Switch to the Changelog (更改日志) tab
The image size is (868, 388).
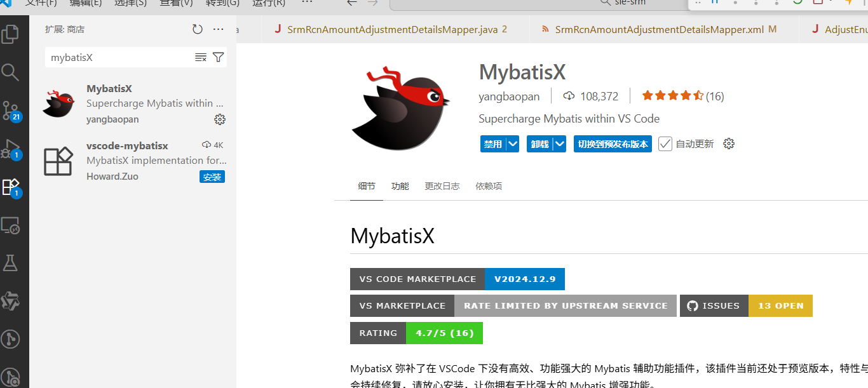[442, 186]
